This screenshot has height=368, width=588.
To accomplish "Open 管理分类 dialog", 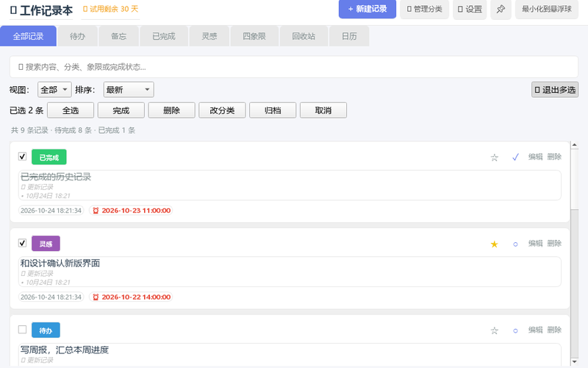I will (x=425, y=9).
